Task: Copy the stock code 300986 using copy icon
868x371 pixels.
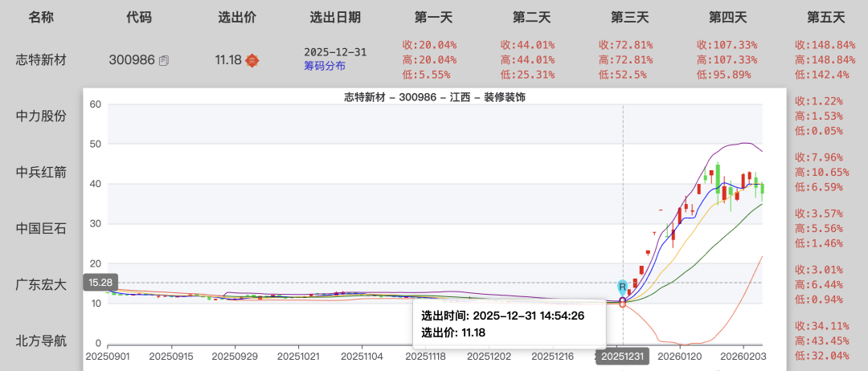Action: click(x=164, y=60)
